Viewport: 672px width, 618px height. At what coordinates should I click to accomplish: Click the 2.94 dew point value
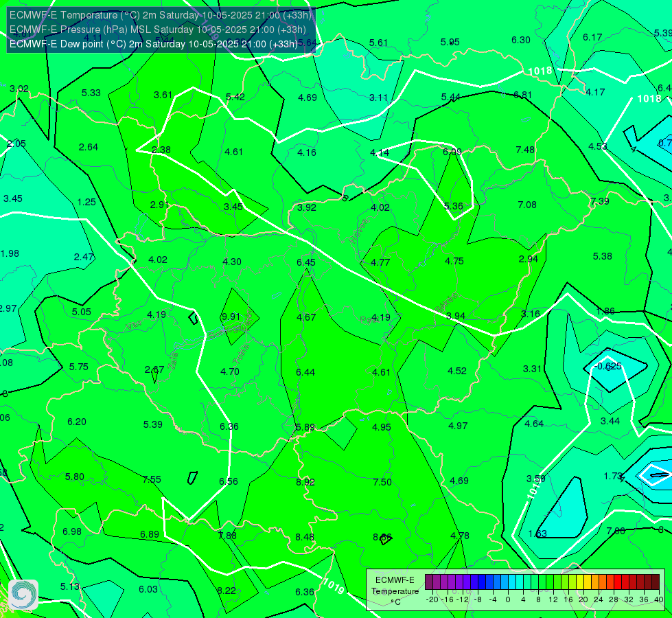tap(528, 259)
